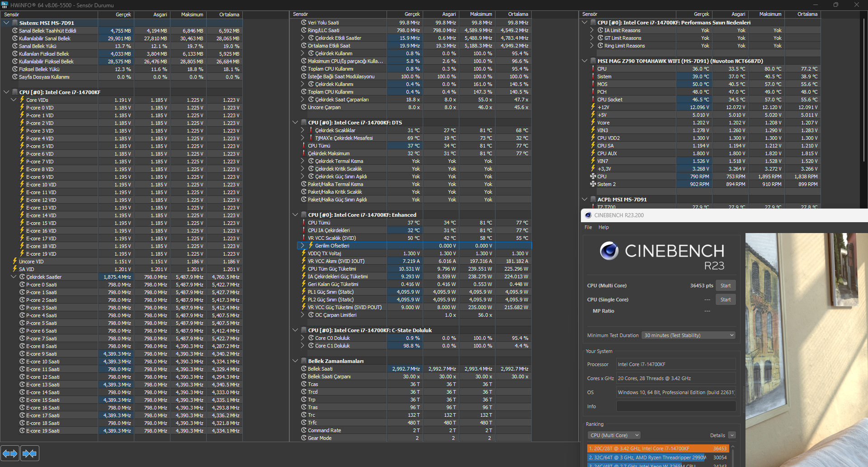The height and width of the screenshot is (467, 868).
Task: Click the Maksimum column header in middle panel
Action: [x=477, y=14]
